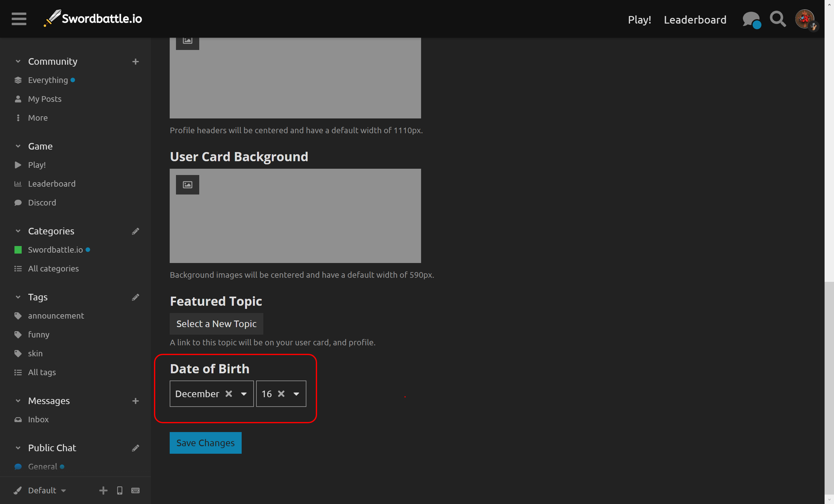This screenshot has height=504, width=834.
Task: Clear the day 16 selection
Action: [x=281, y=394]
